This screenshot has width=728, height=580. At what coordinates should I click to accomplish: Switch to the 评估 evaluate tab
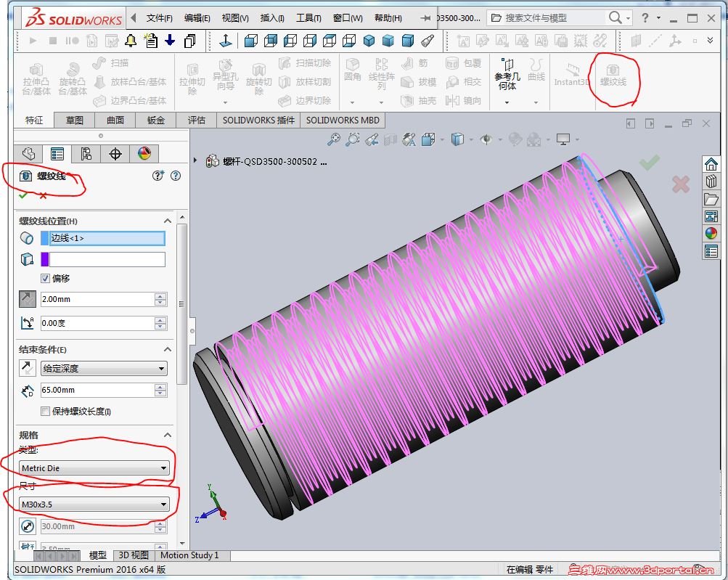click(197, 121)
